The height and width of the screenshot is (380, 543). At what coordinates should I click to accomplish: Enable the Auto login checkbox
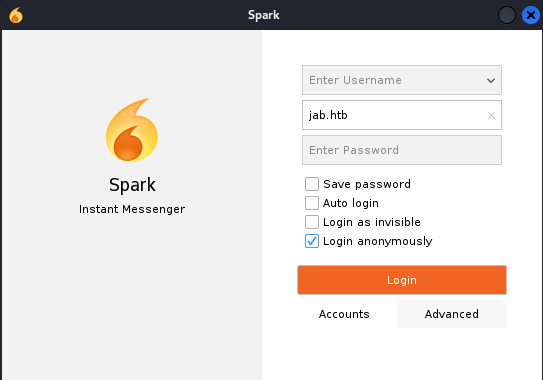(x=312, y=203)
